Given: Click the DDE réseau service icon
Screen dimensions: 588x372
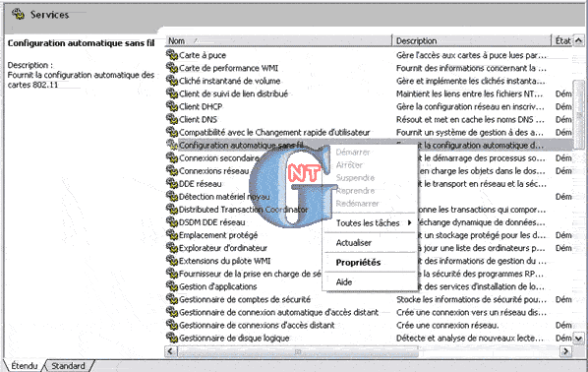Looking at the screenshot, I should point(172,183).
